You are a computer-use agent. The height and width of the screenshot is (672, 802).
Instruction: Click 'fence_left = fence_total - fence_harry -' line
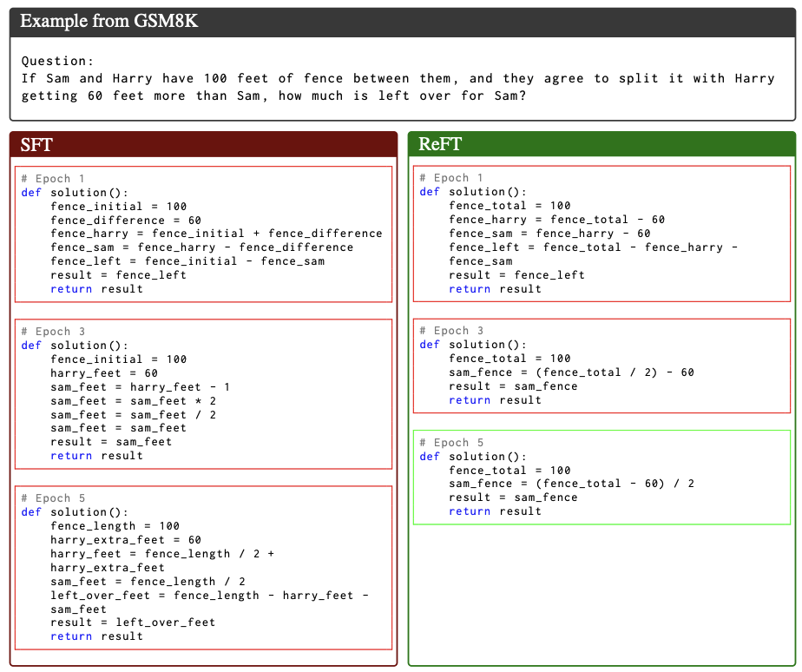(x=594, y=247)
